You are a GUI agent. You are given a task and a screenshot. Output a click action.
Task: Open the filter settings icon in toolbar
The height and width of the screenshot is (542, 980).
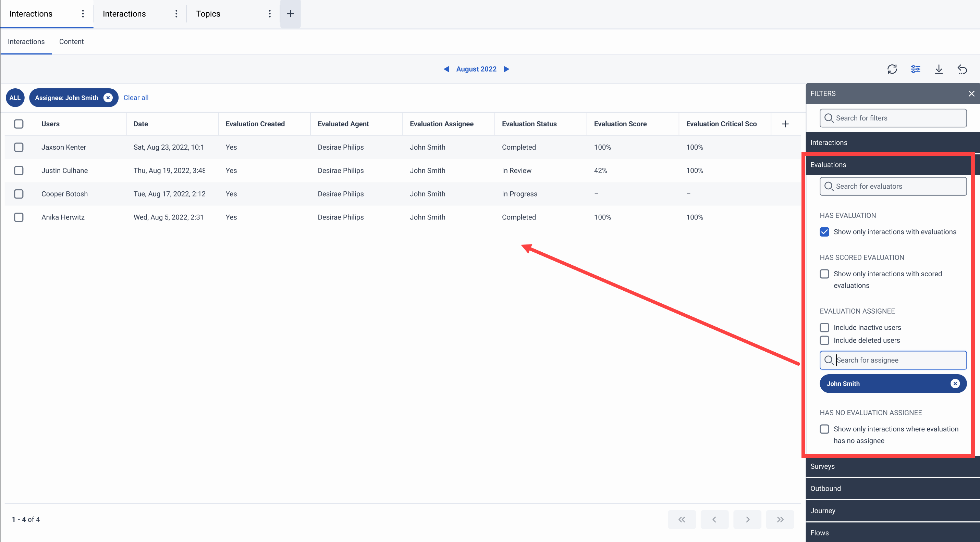(x=916, y=69)
